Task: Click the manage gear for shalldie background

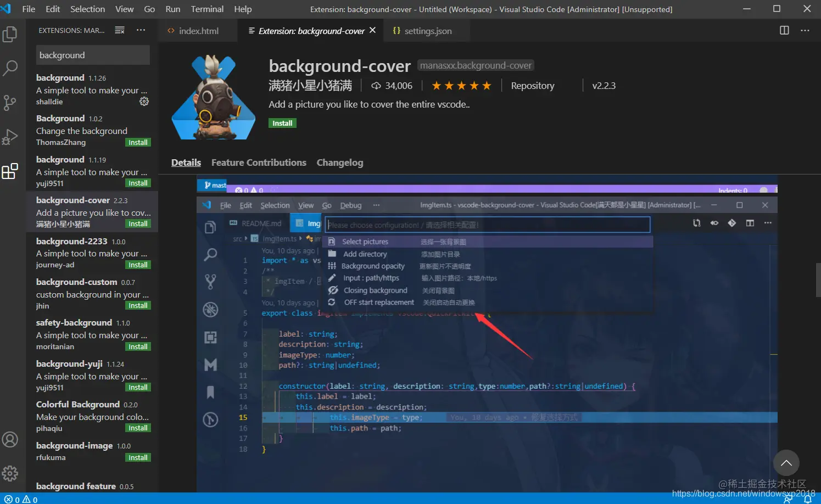Action: [144, 102]
